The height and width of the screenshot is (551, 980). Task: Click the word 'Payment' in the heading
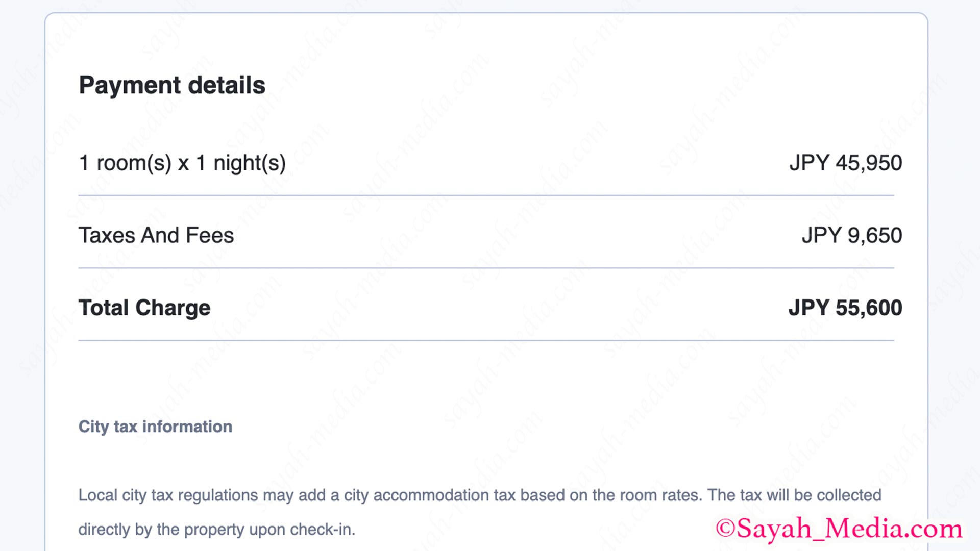pos(130,85)
